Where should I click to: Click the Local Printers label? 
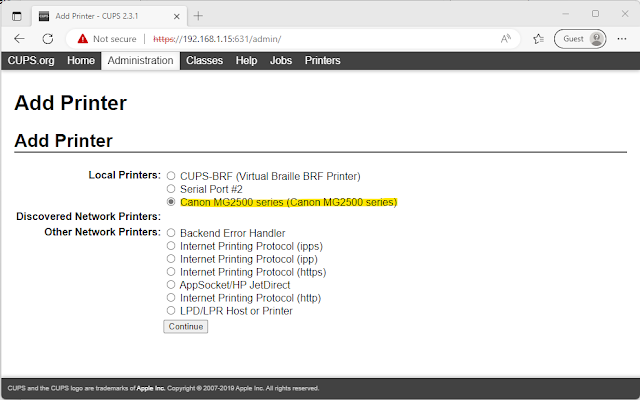(125, 175)
